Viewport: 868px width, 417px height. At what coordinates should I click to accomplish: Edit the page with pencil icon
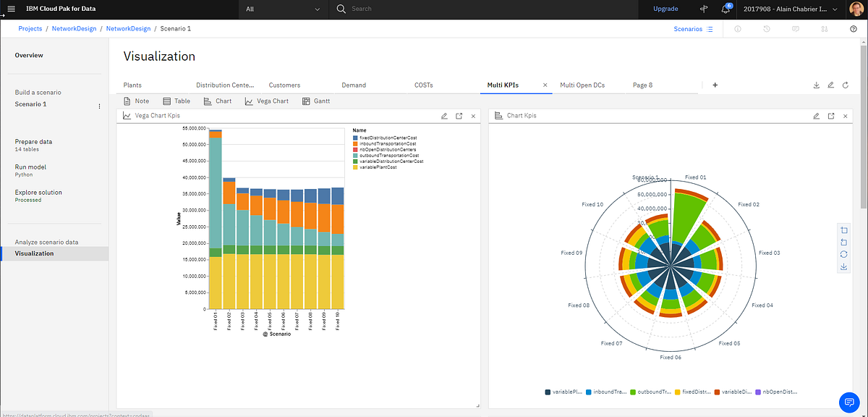click(831, 85)
